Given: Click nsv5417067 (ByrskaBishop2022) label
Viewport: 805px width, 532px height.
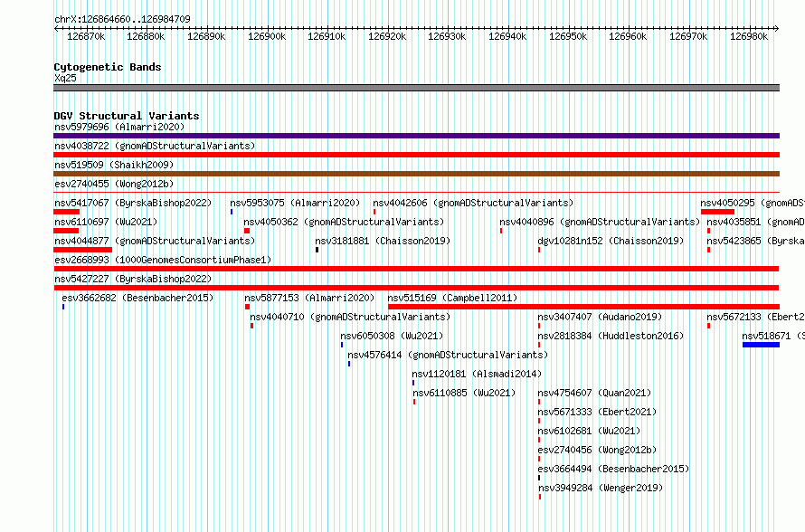Looking at the screenshot, I should (x=133, y=203).
